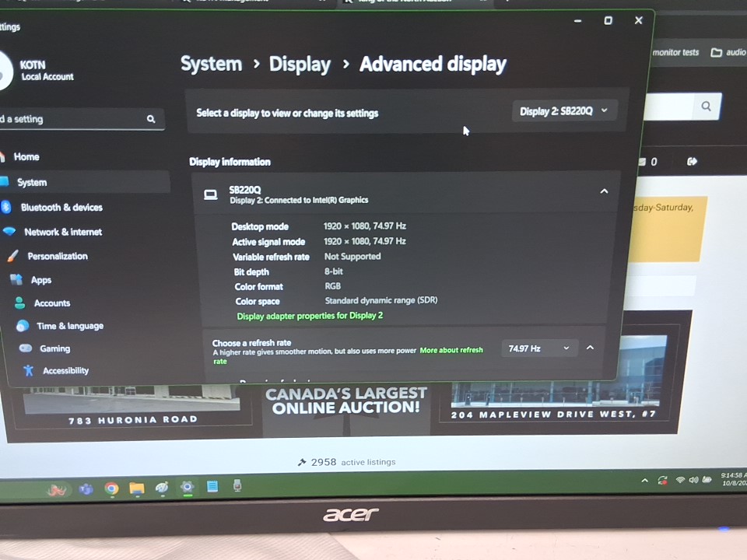Show hidden system tray icons
Image resolution: width=747 pixels, height=560 pixels.
point(644,481)
